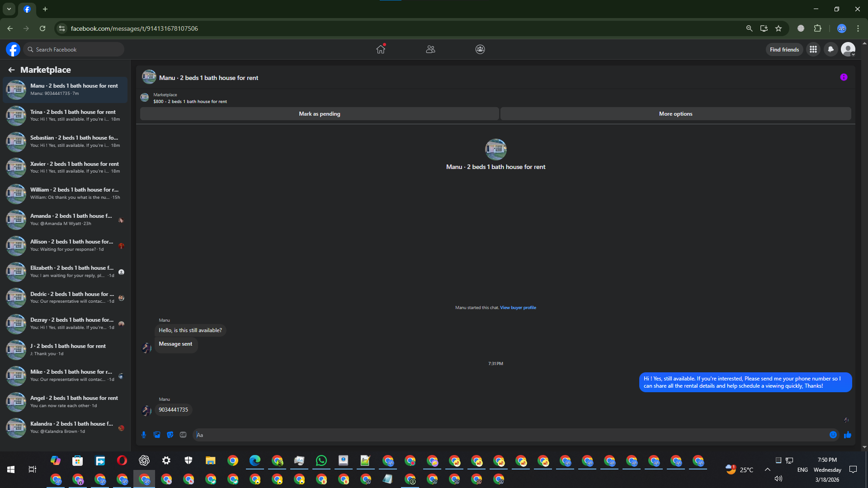Attach a photo using the image icon
Screen dimensions: 868x488
pos(157,435)
